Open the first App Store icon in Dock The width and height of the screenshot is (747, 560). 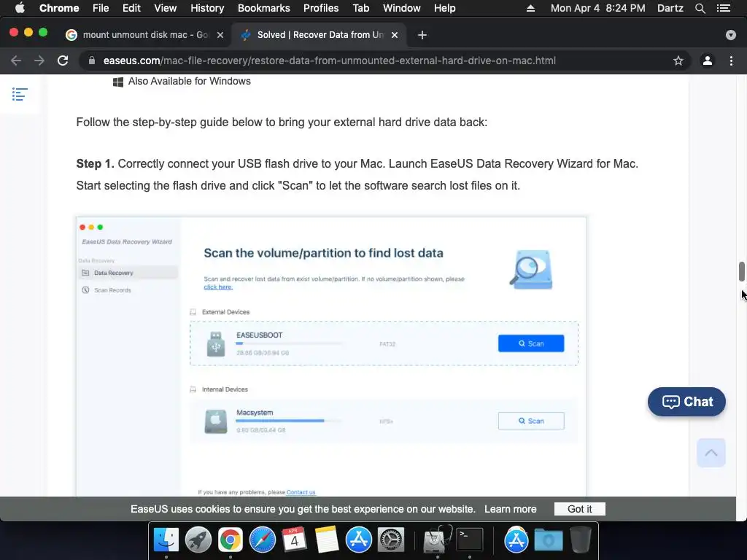click(x=359, y=540)
